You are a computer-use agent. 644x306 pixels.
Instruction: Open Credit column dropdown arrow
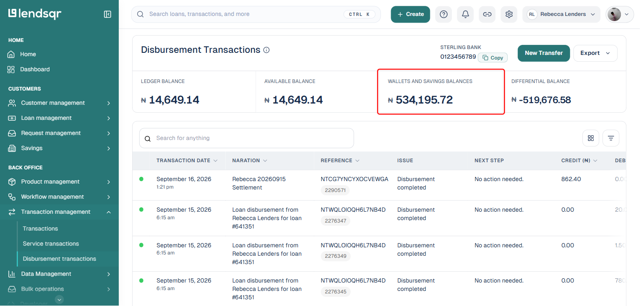pos(595,161)
